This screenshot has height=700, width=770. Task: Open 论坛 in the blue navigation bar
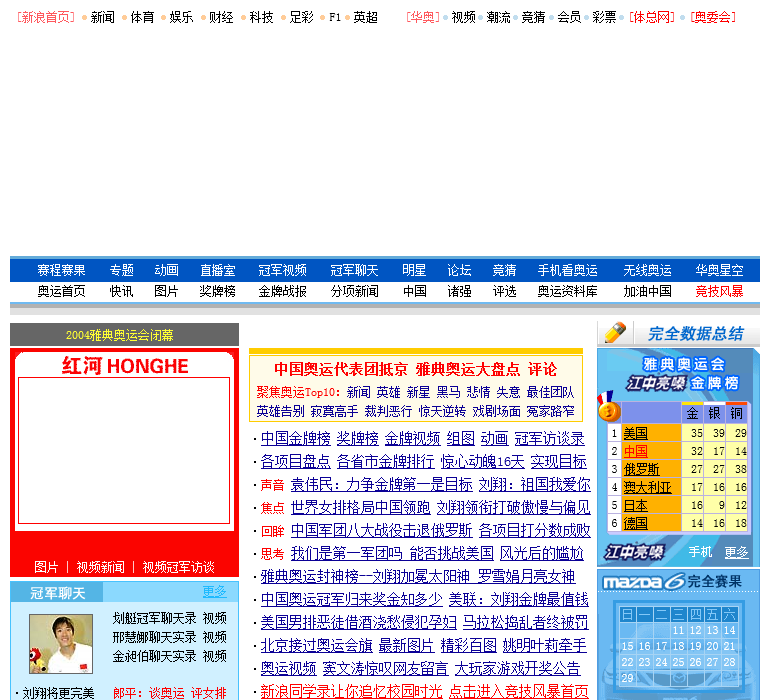(459, 270)
